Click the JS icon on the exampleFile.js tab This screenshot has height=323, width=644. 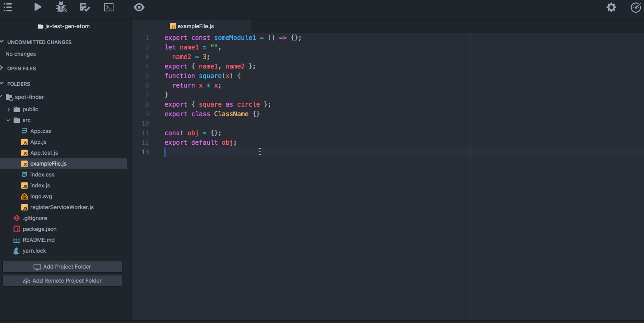point(173,26)
